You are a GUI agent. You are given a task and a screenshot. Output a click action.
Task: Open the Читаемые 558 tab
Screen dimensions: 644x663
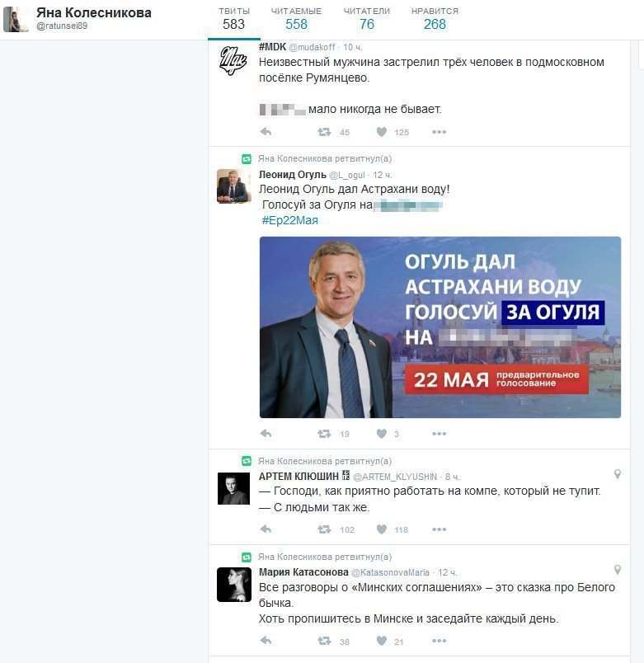point(296,20)
